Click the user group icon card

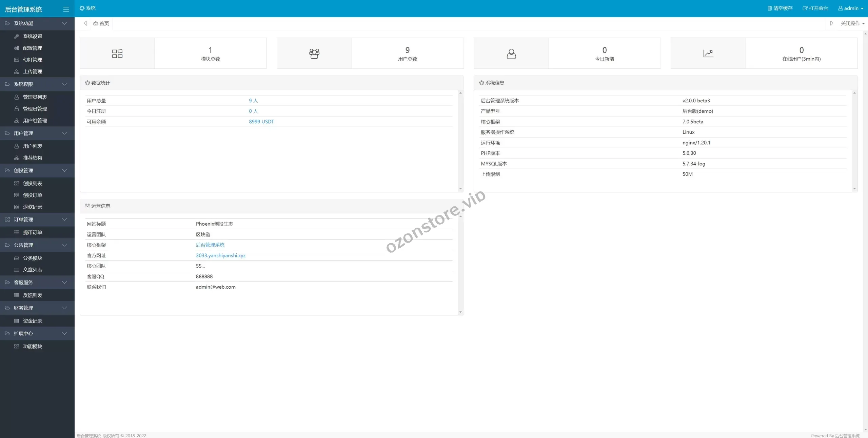[314, 54]
